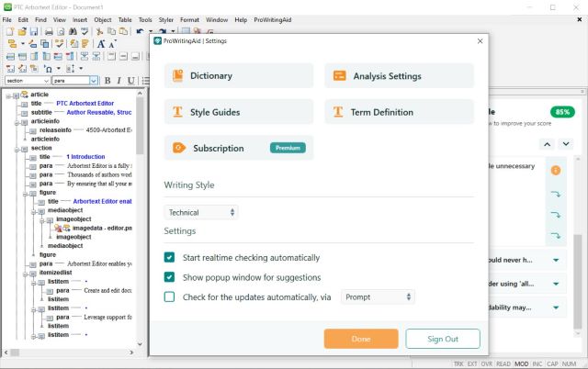This screenshot has width=588, height=369.
Task: Toggle the OVR status bar indicator
Action: 487,363
